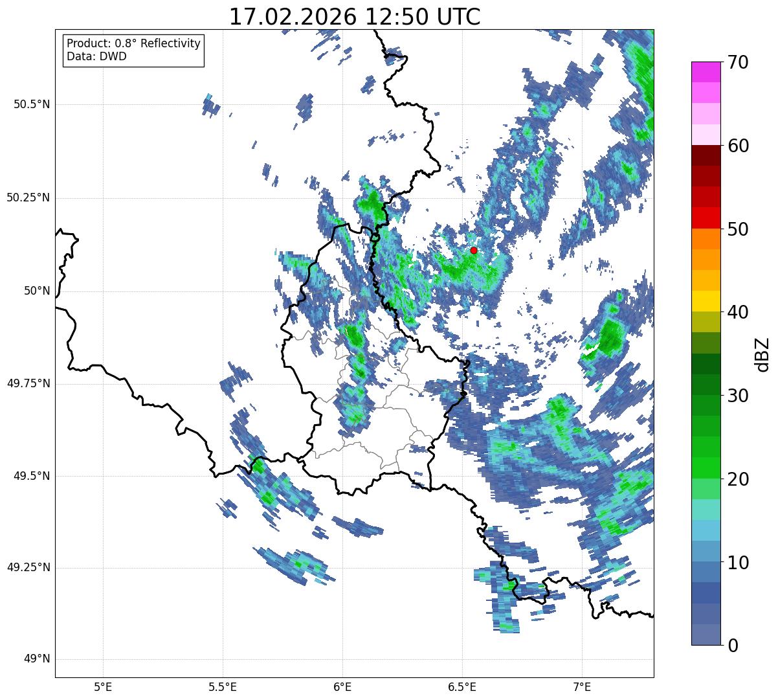The height and width of the screenshot is (700, 778).
Task: Click the magenta top colorbar segment
Action: (x=706, y=72)
